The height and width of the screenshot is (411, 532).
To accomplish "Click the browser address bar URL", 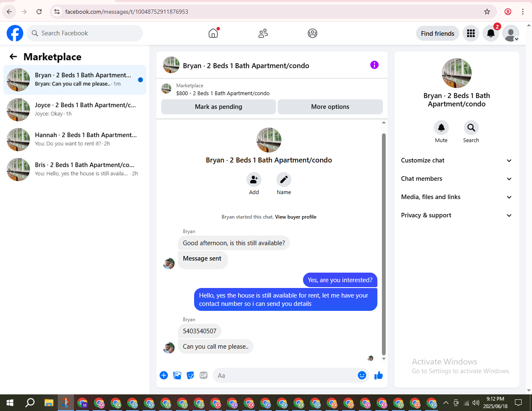I will 127,12.
